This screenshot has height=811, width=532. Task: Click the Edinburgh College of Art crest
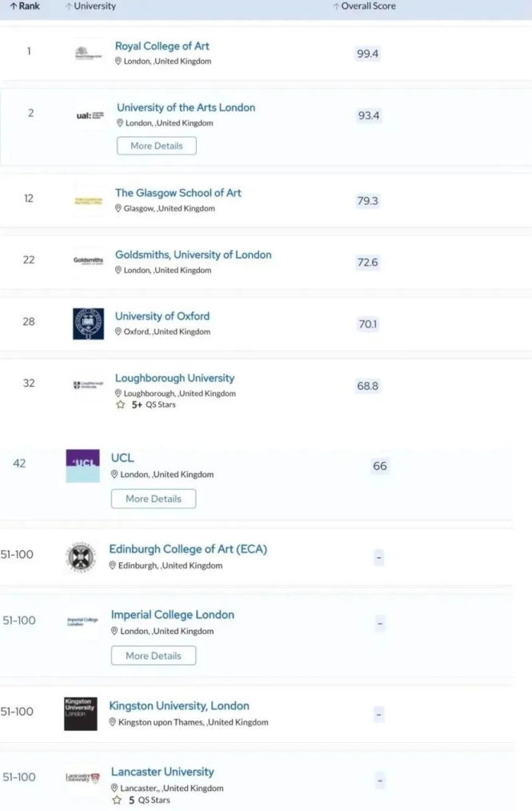(x=80, y=557)
